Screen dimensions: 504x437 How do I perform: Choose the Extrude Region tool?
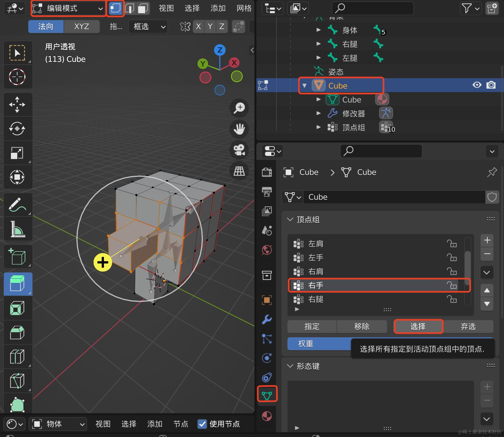(x=17, y=284)
